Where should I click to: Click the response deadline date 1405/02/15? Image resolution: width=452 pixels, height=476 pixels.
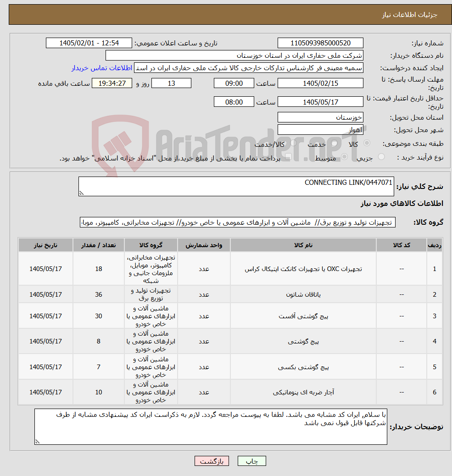(320, 83)
